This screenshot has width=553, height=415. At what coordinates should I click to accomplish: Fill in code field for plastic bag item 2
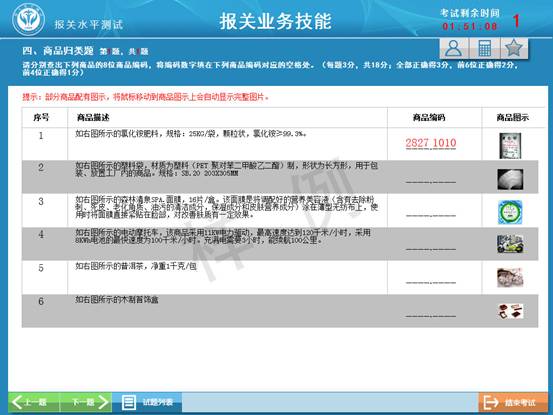click(x=431, y=179)
